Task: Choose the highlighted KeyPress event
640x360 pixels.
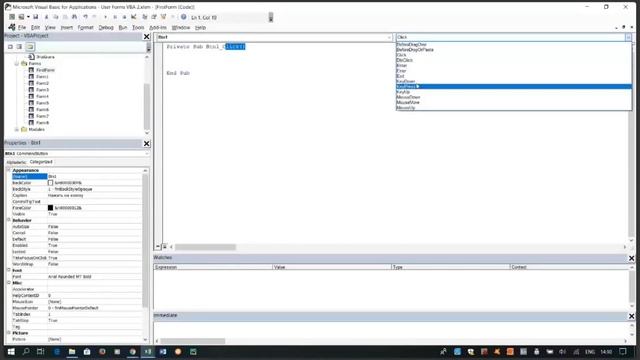Action: [514, 87]
